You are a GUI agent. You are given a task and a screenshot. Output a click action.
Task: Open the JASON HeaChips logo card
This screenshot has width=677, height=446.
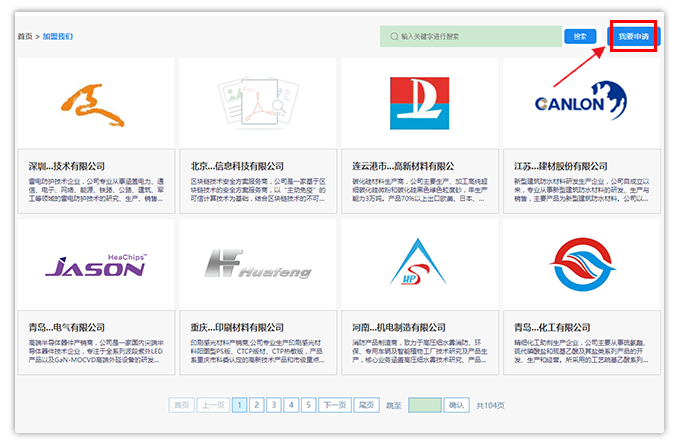click(96, 265)
